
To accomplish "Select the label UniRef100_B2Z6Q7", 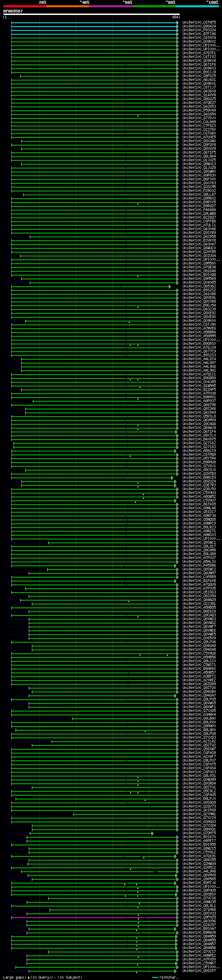I will coord(199,217).
